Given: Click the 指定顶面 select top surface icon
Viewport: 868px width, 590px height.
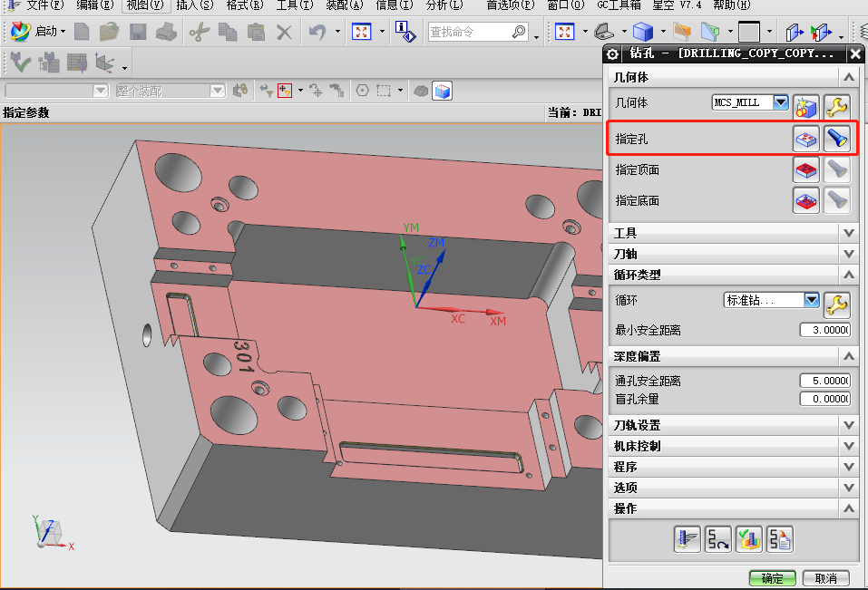Looking at the screenshot, I should coord(806,169).
